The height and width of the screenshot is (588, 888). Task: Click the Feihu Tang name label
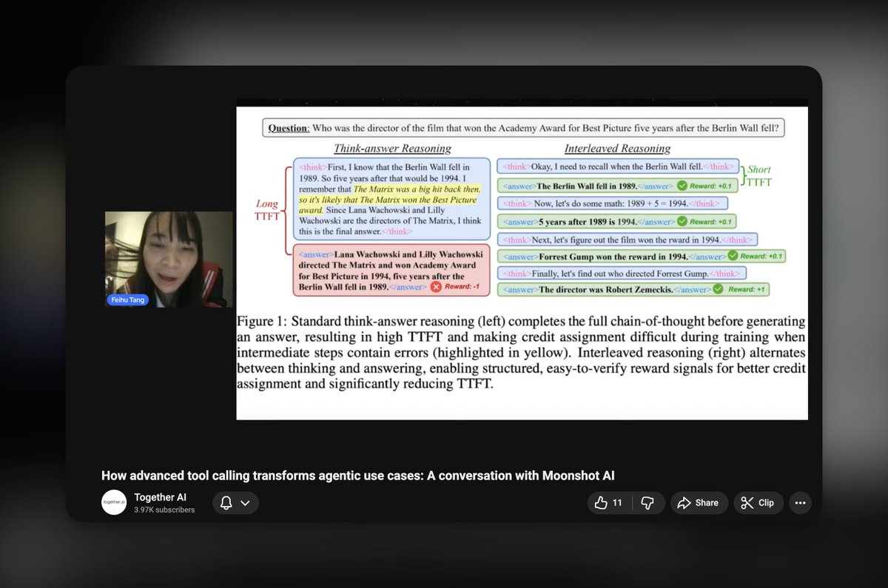coord(129,301)
